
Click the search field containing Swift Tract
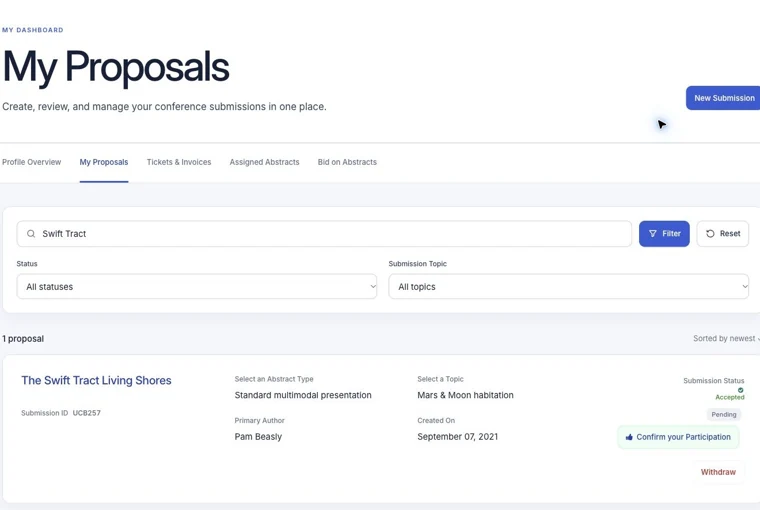324,234
